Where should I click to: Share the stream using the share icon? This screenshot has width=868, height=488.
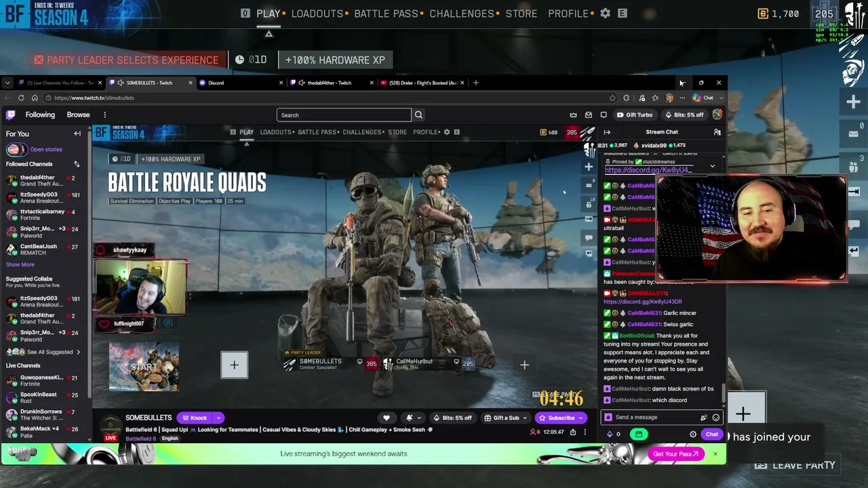tap(573, 432)
